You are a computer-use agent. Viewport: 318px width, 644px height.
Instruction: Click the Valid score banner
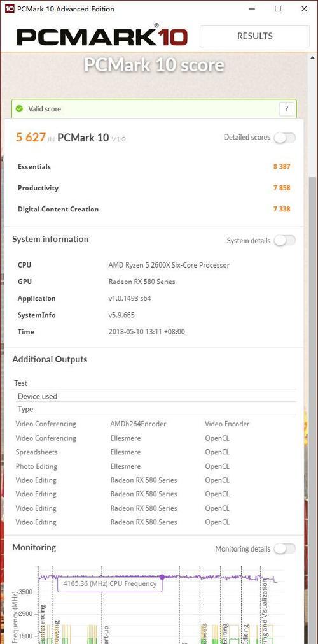click(154, 109)
